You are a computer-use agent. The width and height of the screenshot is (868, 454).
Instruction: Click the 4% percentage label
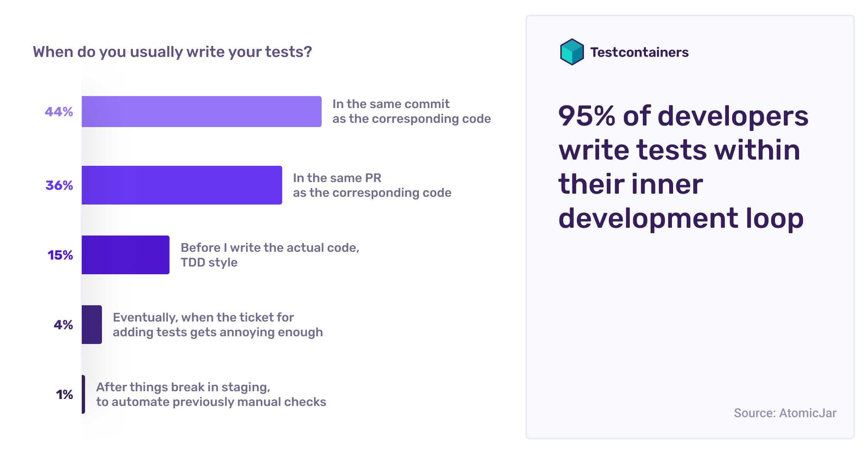pyautogui.click(x=63, y=325)
